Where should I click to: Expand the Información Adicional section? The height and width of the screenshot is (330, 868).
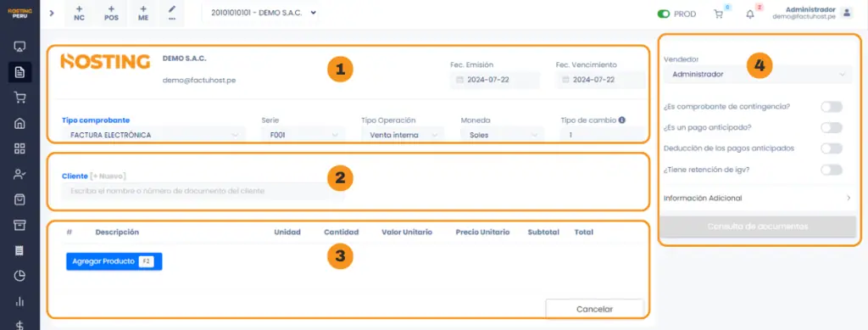tap(758, 198)
